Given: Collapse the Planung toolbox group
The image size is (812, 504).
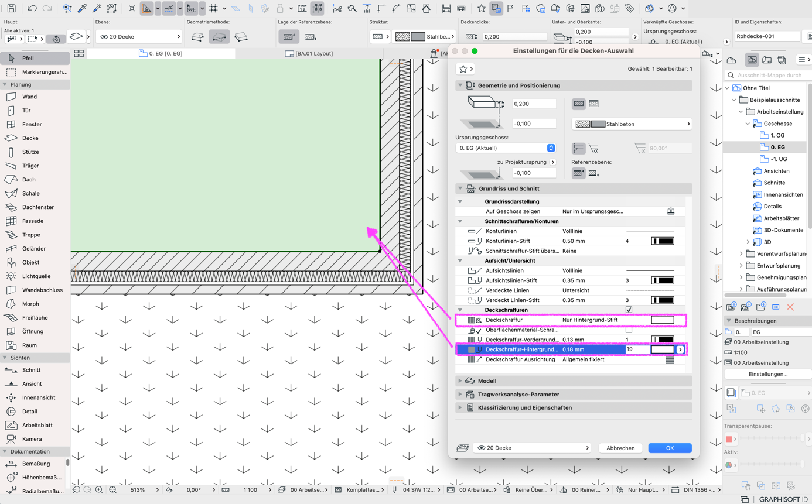Looking at the screenshot, I should [5, 84].
